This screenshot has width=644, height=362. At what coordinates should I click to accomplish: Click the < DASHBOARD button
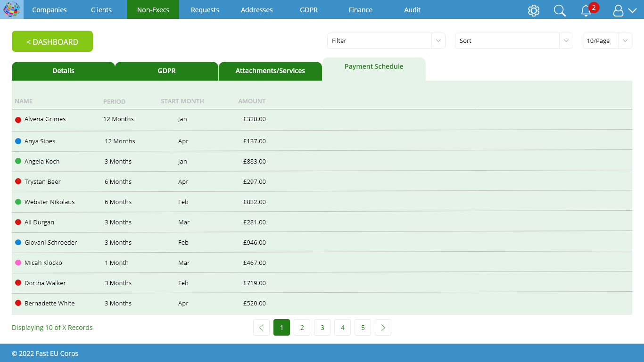52,41
